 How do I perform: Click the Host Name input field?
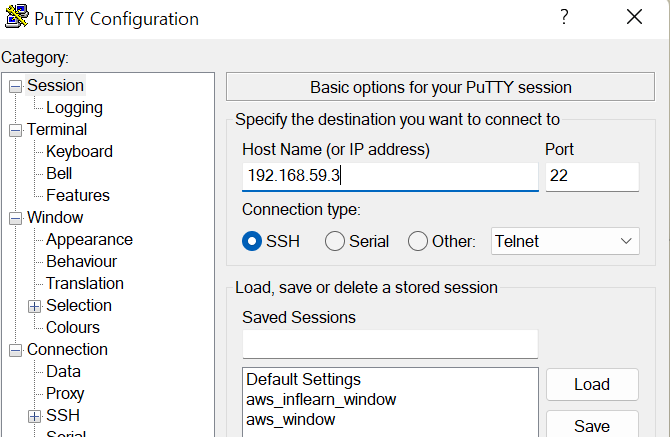(390, 177)
